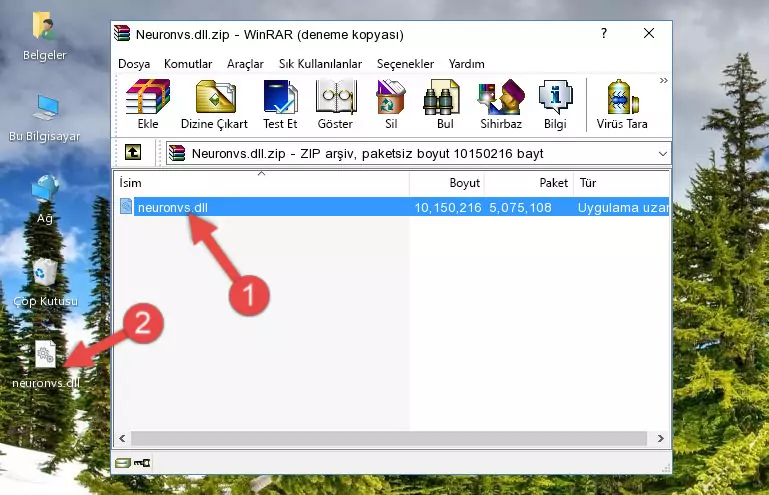This screenshot has height=495, width=769.
Task: Open the Dosya menu
Action: pyautogui.click(x=134, y=64)
